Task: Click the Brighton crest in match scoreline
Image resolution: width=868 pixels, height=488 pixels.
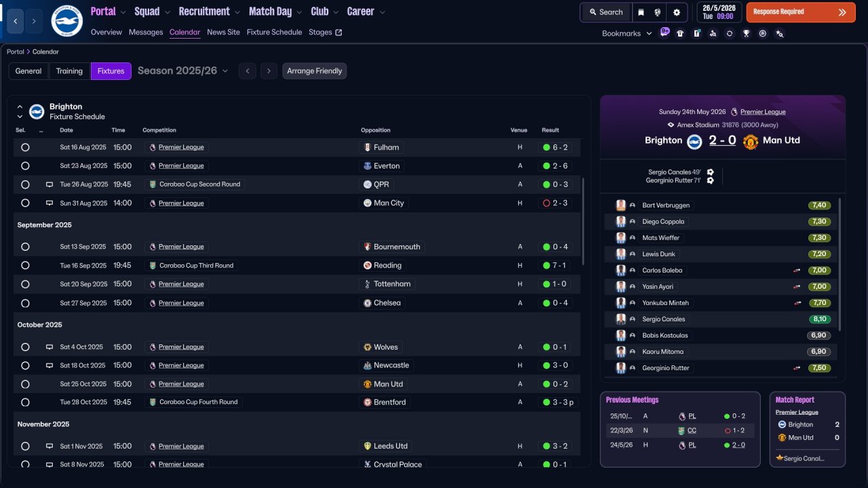Action: 694,141
